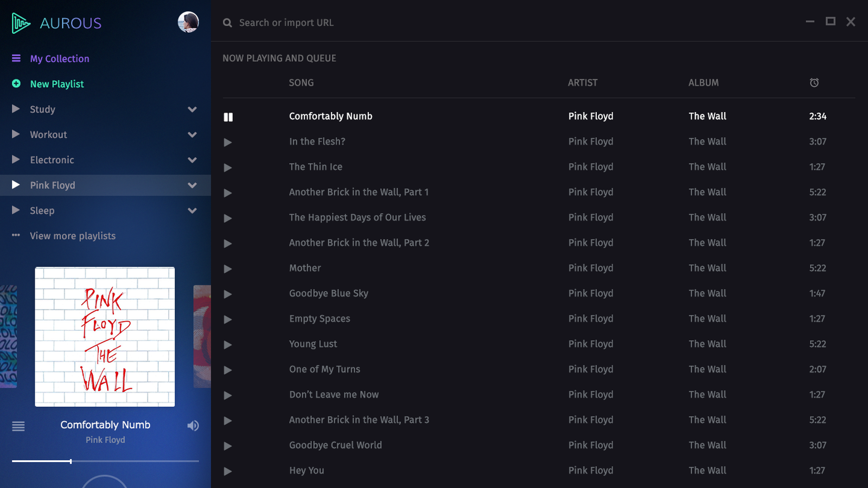Click the now playing title Comfortably Numb
This screenshot has width=868, height=488.
coord(105,425)
